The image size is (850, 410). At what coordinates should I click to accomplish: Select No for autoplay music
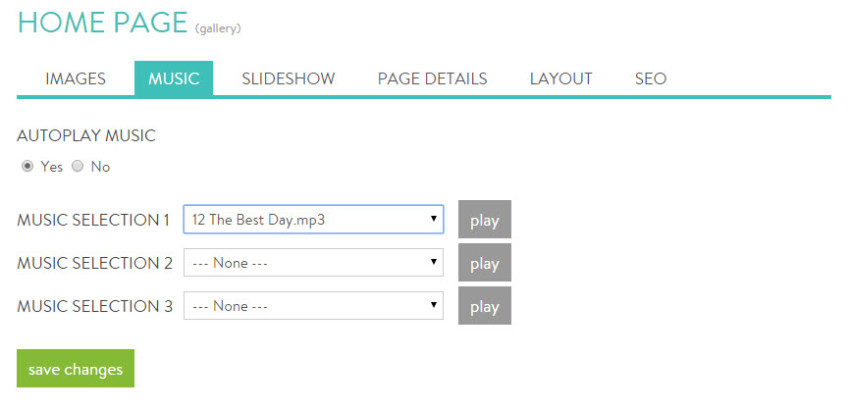78,166
